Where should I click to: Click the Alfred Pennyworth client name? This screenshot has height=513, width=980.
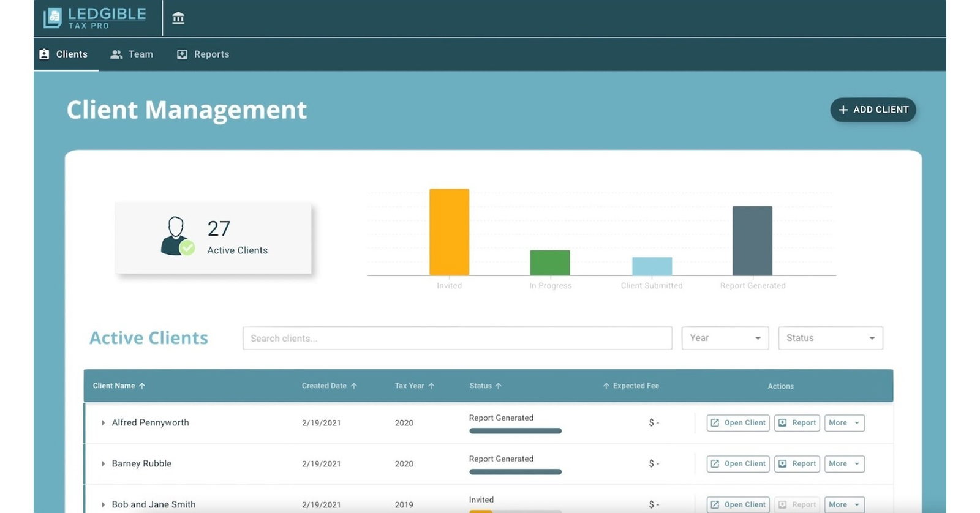150,422
